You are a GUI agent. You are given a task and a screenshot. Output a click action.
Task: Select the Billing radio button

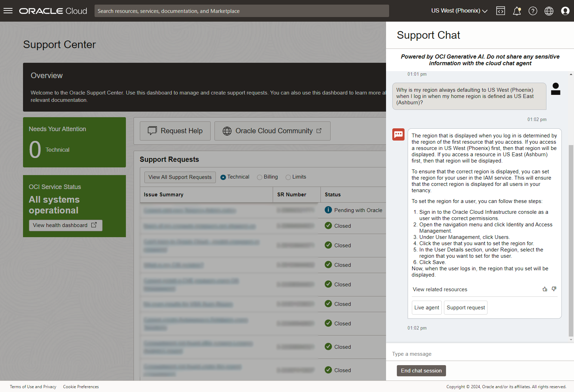tap(259, 177)
